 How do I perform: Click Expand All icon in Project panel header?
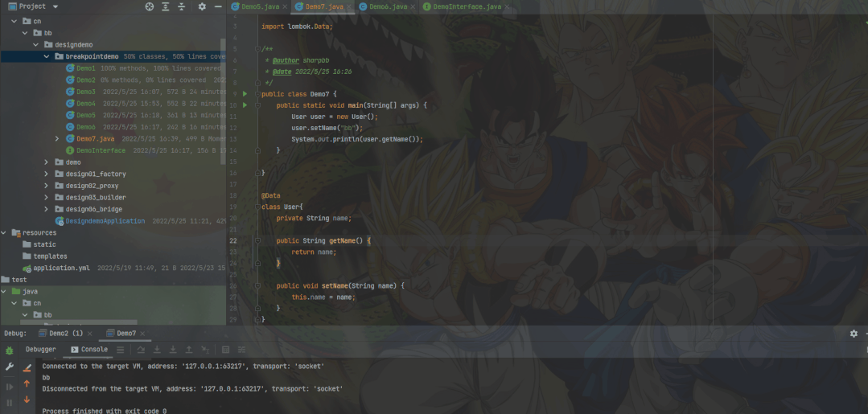pos(166,6)
